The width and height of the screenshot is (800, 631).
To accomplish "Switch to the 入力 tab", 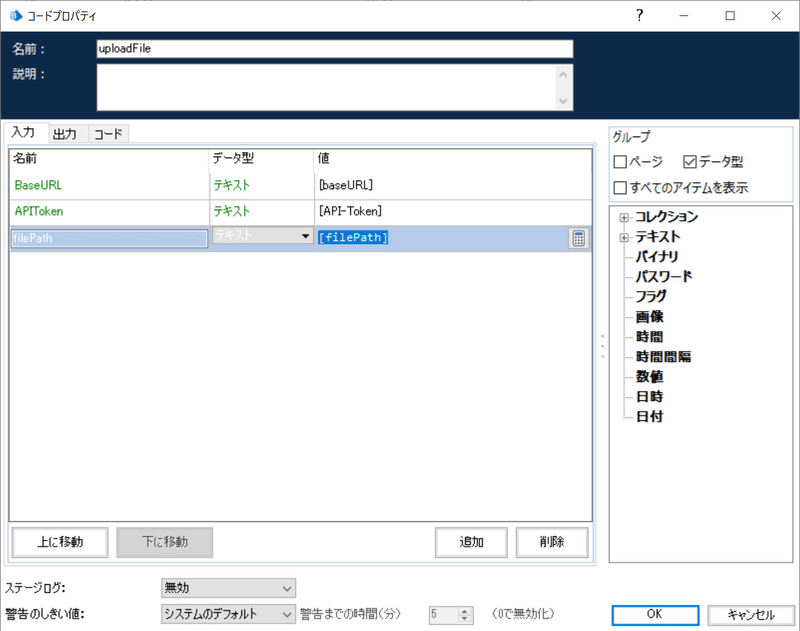I will [25, 133].
